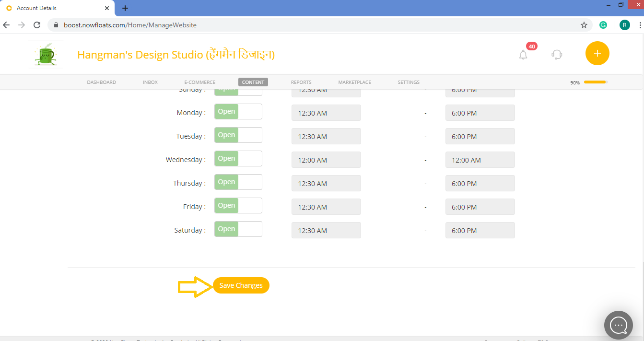Image resolution: width=644 pixels, height=341 pixels.
Task: Open Saturday start time field
Action: 326,231
